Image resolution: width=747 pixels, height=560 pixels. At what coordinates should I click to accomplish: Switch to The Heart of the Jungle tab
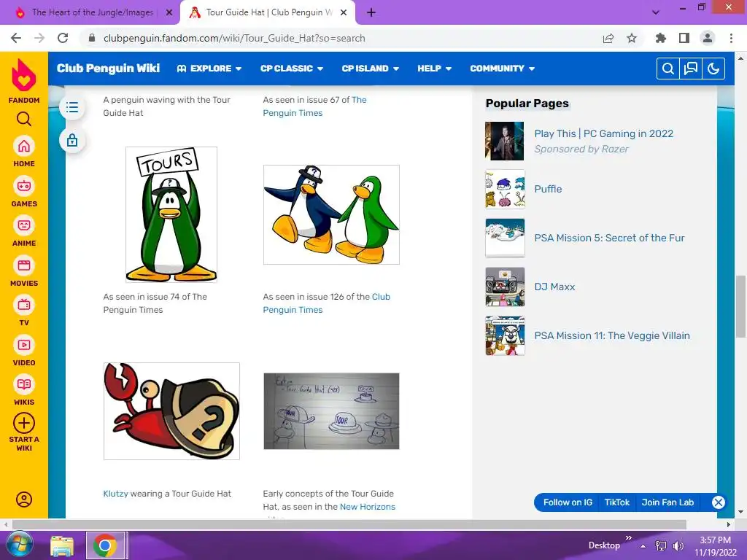point(93,12)
